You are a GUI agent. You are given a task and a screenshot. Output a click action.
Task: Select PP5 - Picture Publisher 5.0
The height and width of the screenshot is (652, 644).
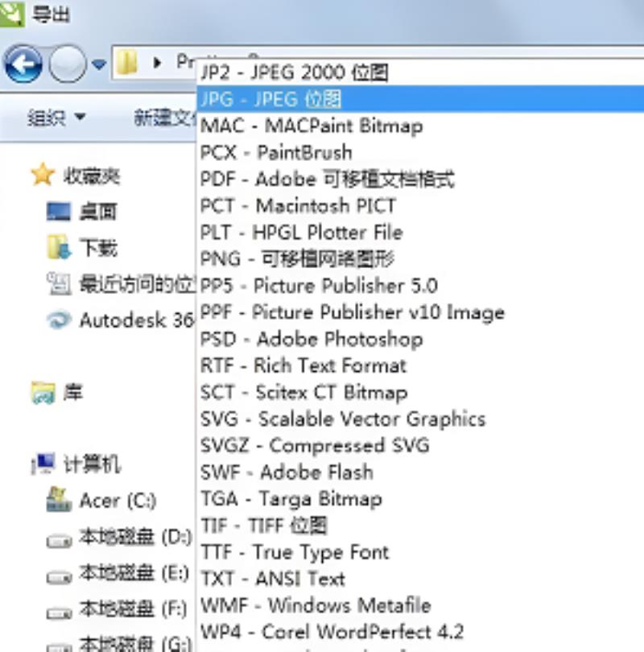[420, 286]
